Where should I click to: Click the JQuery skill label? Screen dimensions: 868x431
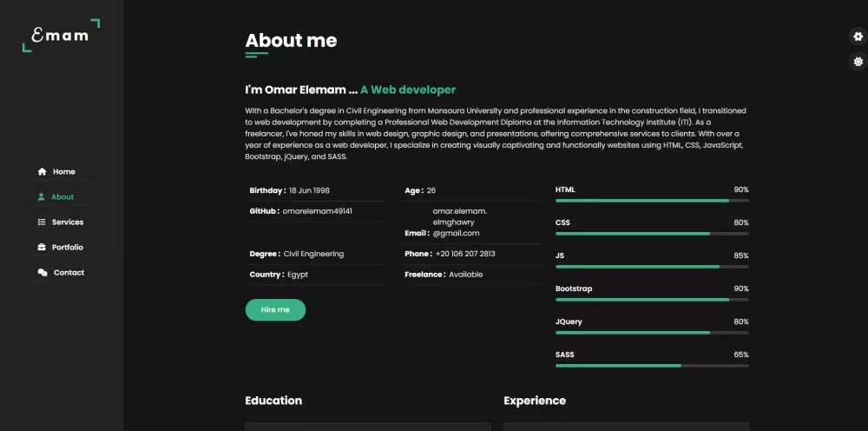click(569, 322)
